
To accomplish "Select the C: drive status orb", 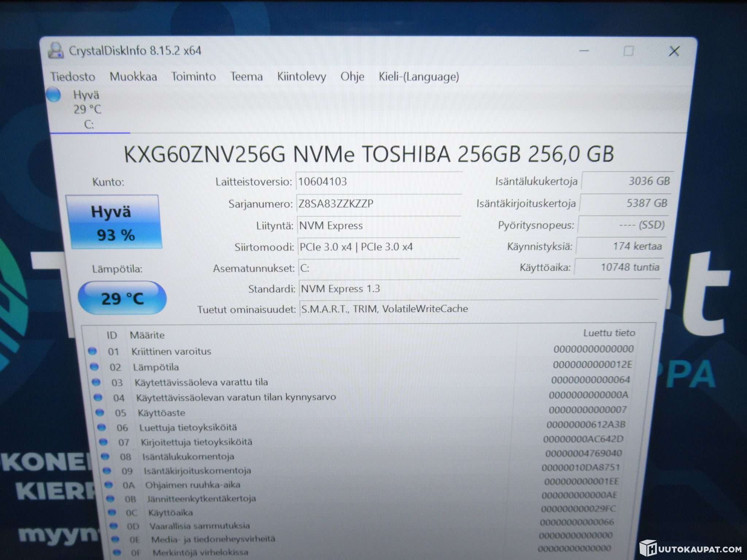I will [x=54, y=94].
